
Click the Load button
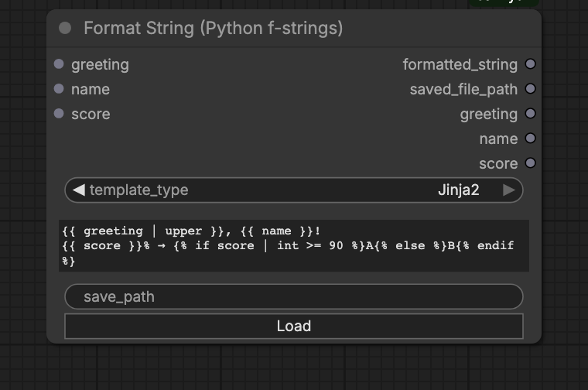294,327
